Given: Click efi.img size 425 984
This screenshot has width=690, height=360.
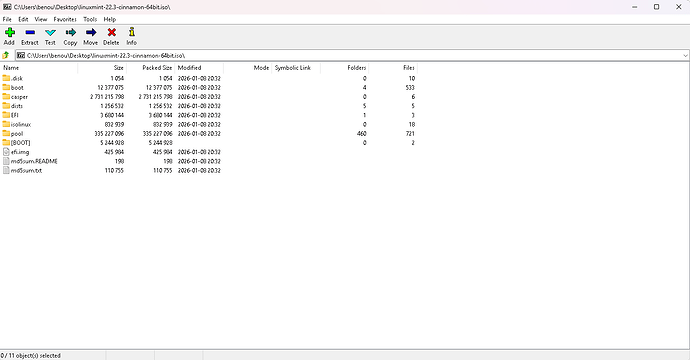Looking at the screenshot, I should click(114, 152).
